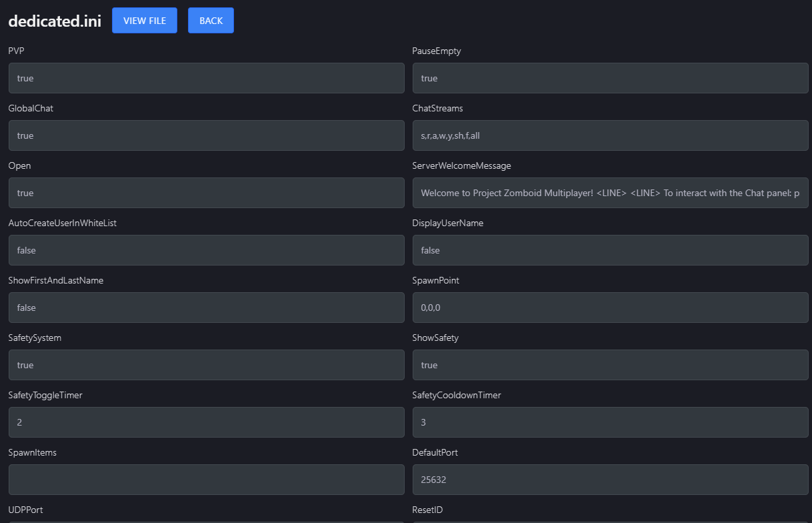Select the ChatStreams input box
Viewport: 812px width, 523px height.
pyautogui.click(x=610, y=135)
